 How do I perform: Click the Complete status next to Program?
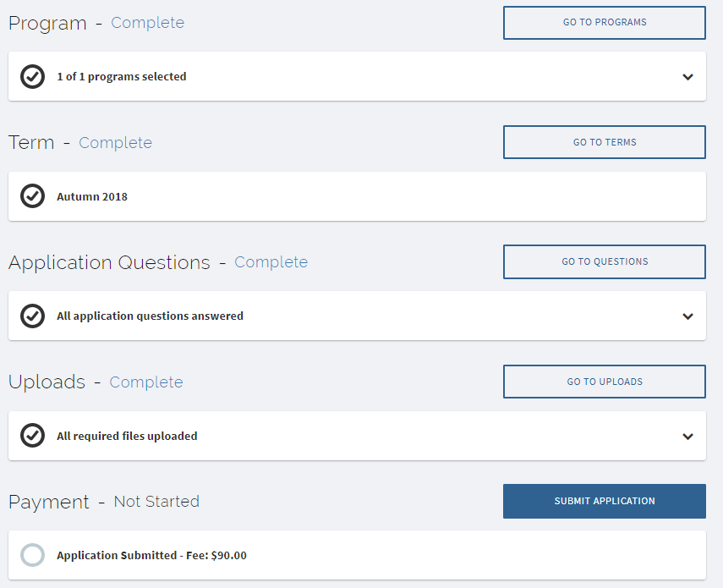[x=147, y=24]
